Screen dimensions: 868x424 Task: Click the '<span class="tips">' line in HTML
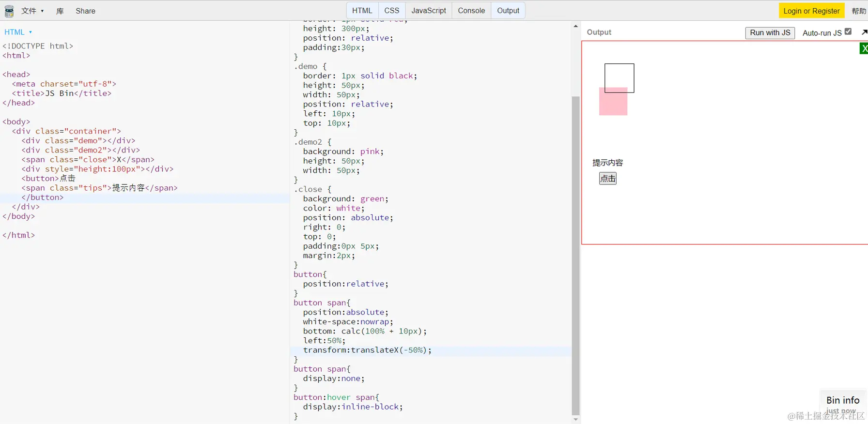(x=99, y=188)
